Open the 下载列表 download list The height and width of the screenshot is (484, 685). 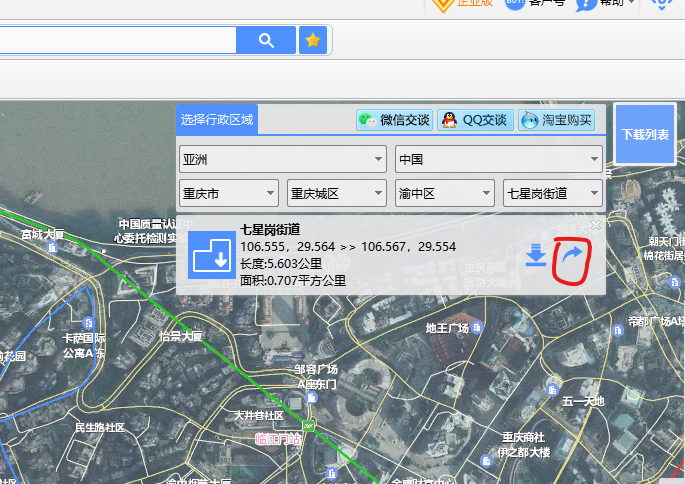click(x=645, y=134)
